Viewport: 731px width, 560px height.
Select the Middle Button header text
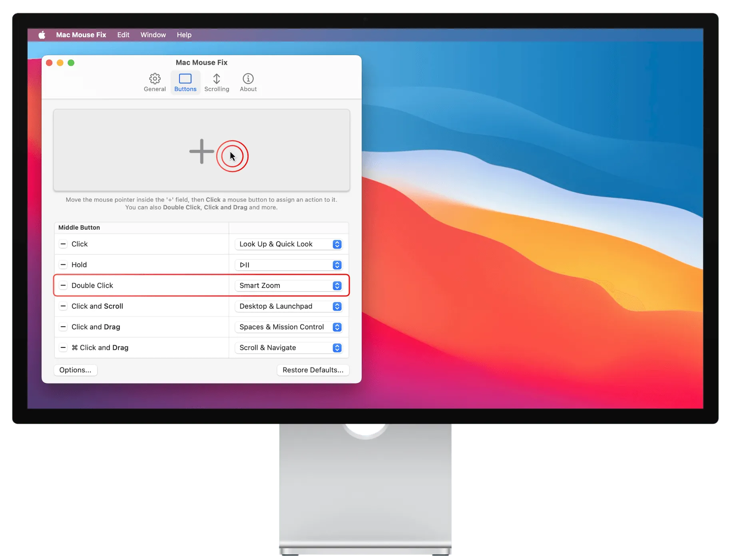pyautogui.click(x=79, y=228)
